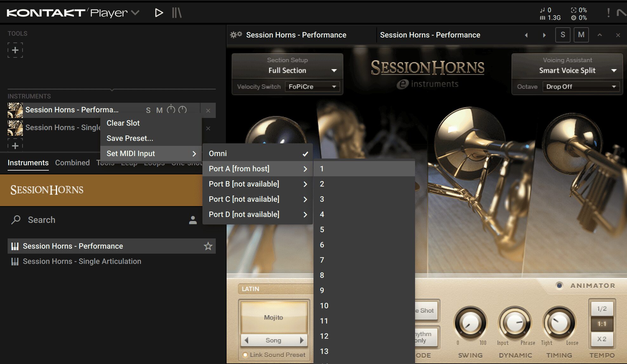Collapse the instrument view caret
This screenshot has height=364, width=627.
click(600, 35)
